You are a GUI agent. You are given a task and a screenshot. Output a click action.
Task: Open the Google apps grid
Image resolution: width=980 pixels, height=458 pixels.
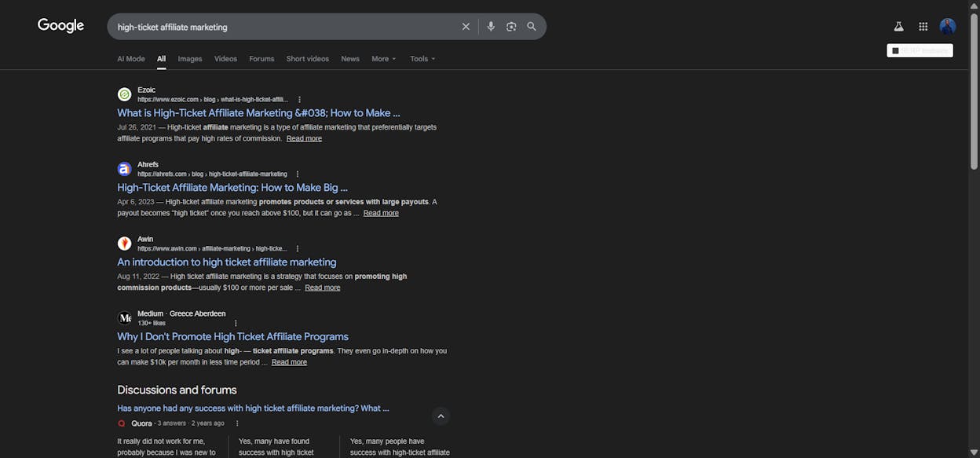[923, 27]
